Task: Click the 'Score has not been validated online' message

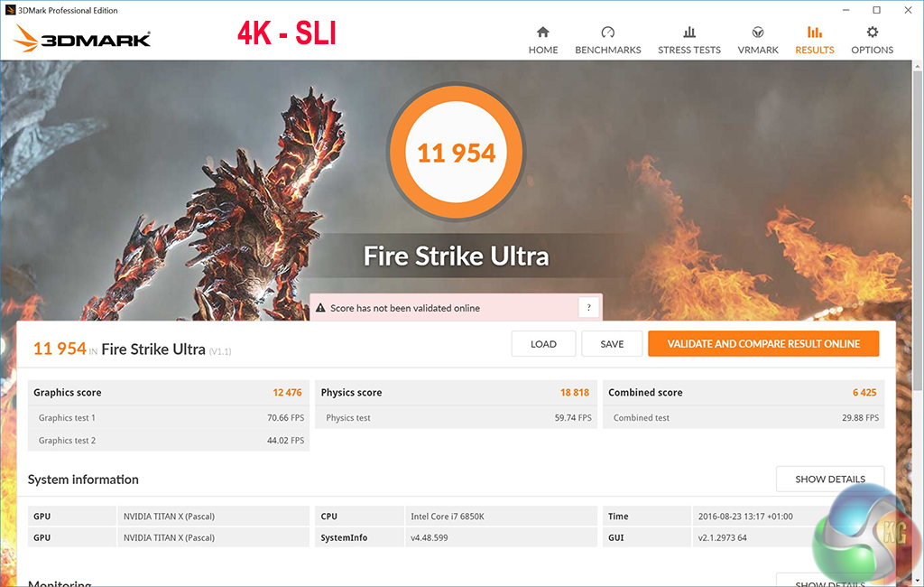Action: tap(405, 308)
